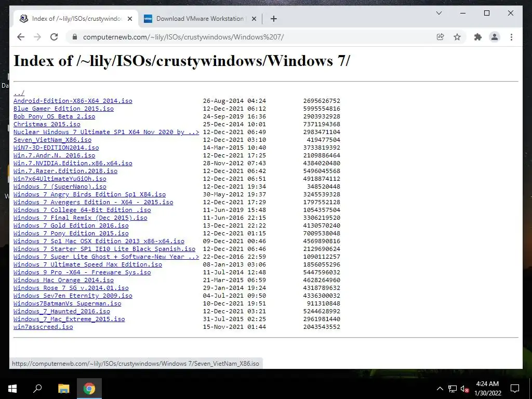Click Windows_7_Haunted_2016.iso link
This screenshot has width=532, height=399.
(x=62, y=312)
